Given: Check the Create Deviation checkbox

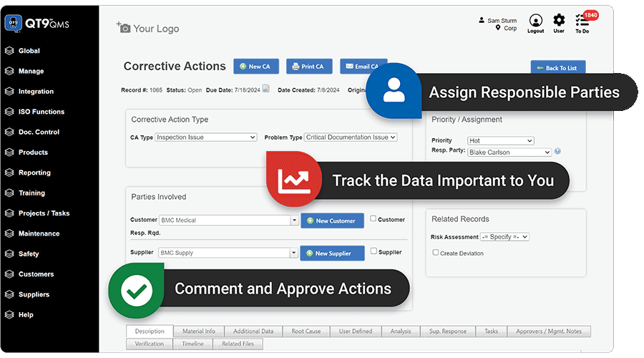Looking at the screenshot, I should 435,252.
